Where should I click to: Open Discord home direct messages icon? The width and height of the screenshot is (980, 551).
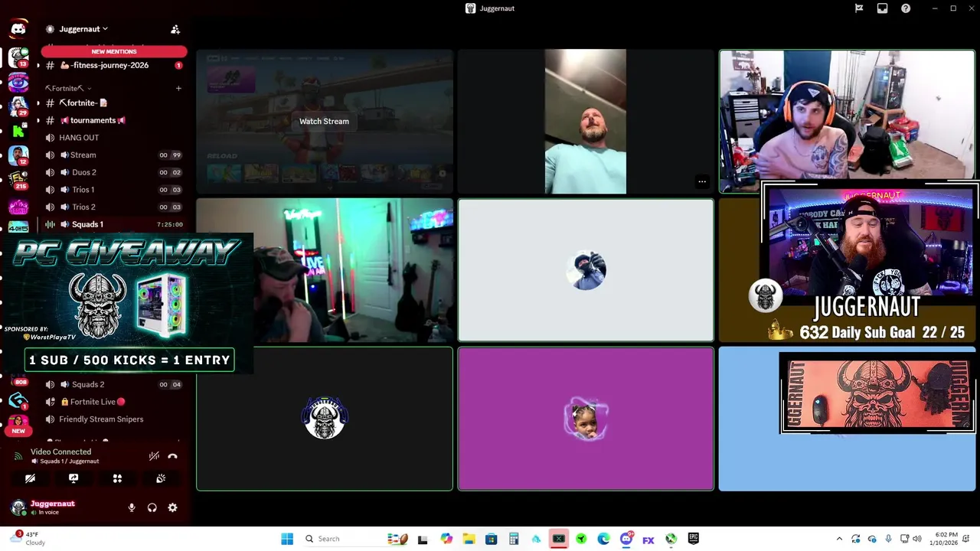click(18, 29)
